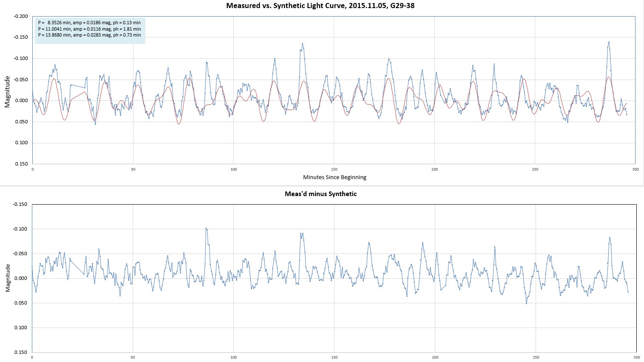Select the legend line 'P = 13.8680 min'

point(89,35)
